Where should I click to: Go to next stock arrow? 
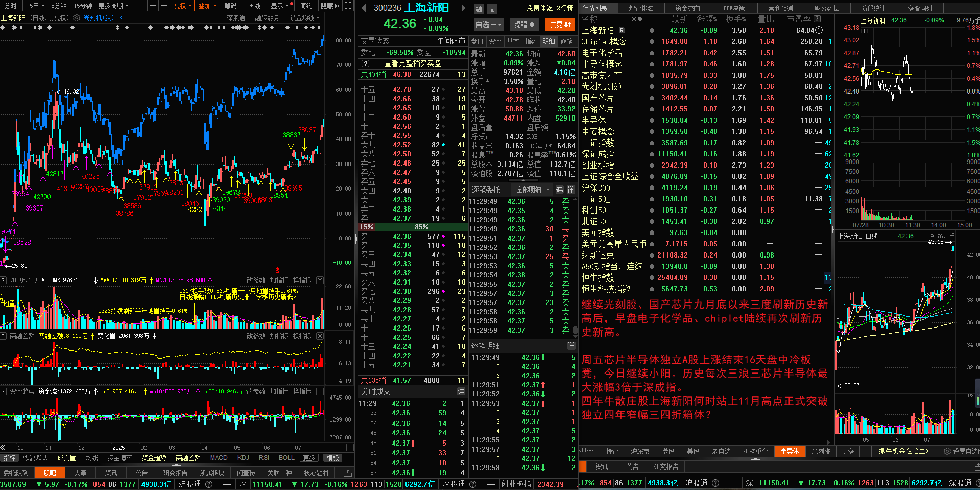click(x=463, y=8)
